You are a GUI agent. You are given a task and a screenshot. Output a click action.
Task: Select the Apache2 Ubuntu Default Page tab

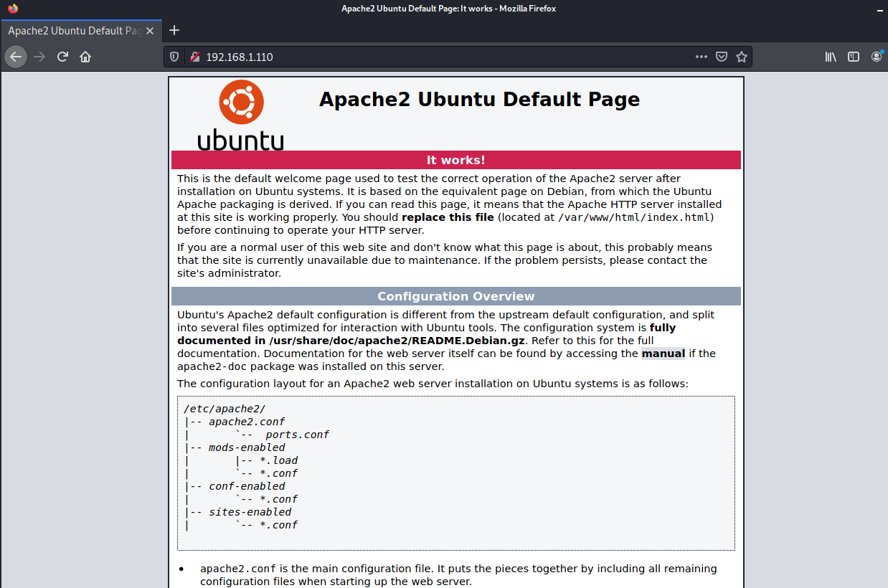coord(75,30)
